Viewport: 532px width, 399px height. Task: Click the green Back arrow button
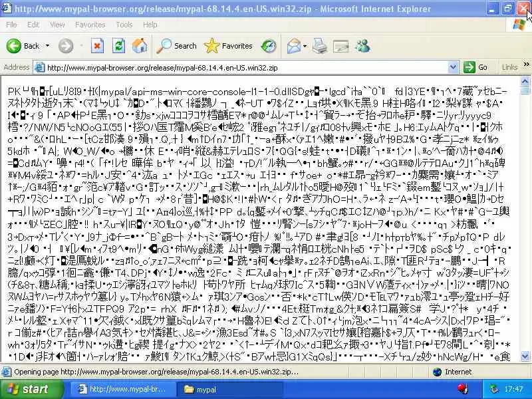[14, 46]
